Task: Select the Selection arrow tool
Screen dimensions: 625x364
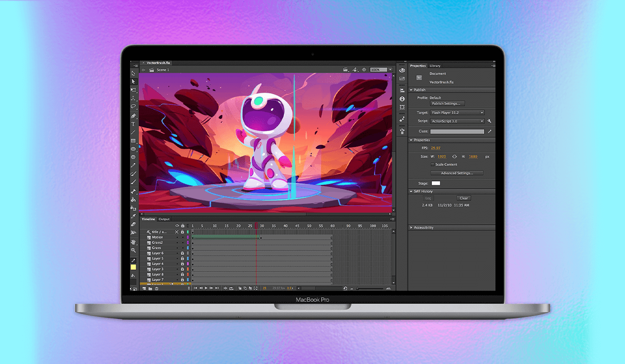Action: pos(133,73)
